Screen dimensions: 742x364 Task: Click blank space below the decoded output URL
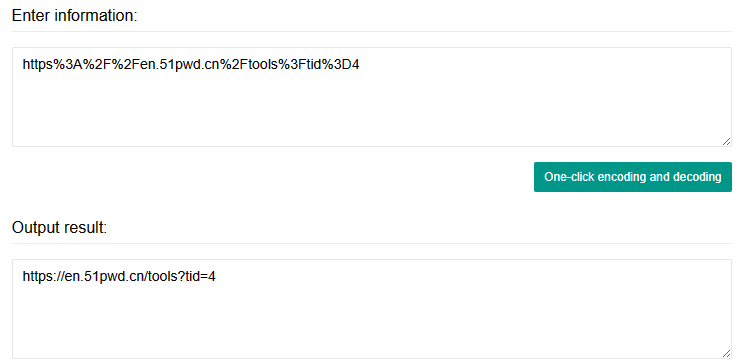[x=372, y=322]
